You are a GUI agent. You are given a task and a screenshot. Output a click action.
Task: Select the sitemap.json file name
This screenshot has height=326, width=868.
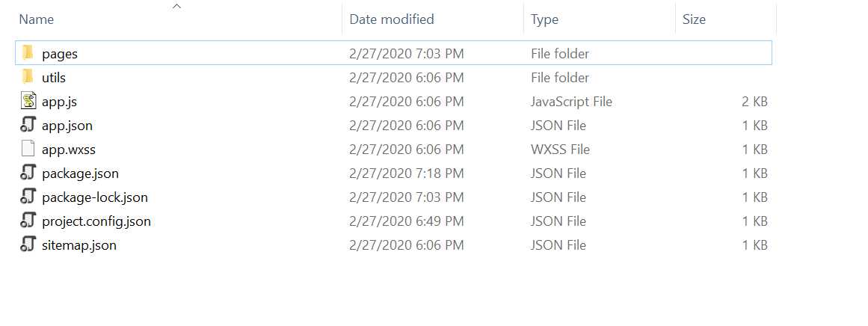tap(79, 244)
